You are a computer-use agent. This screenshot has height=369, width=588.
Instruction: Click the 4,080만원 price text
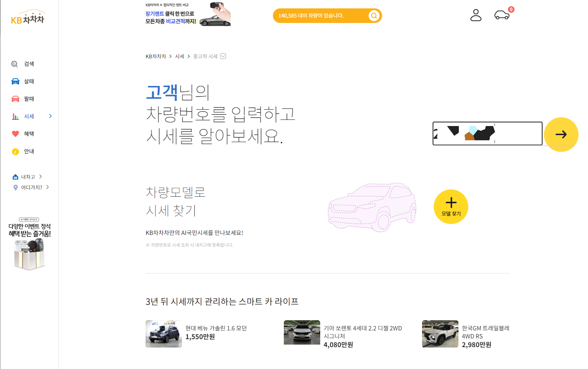tap(338, 345)
